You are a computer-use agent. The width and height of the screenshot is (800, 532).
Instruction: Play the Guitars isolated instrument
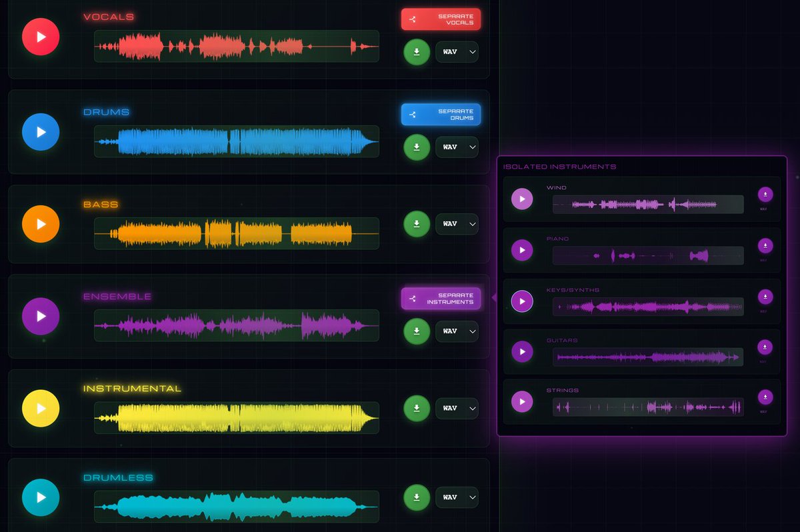coord(522,351)
